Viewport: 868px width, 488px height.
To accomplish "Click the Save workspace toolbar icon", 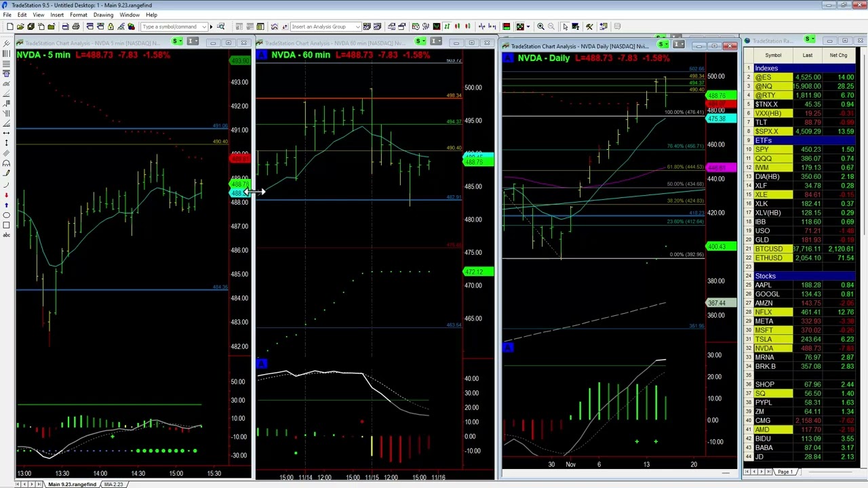I will click(x=31, y=26).
